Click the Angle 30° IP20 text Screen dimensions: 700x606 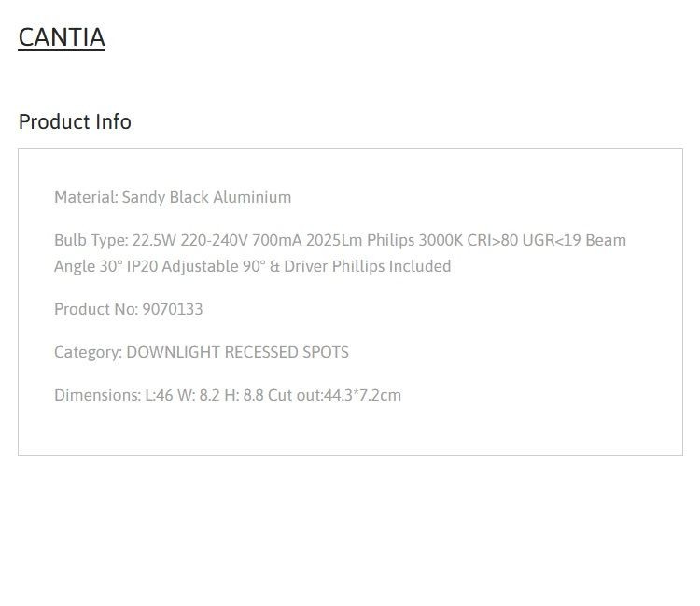click(105, 266)
